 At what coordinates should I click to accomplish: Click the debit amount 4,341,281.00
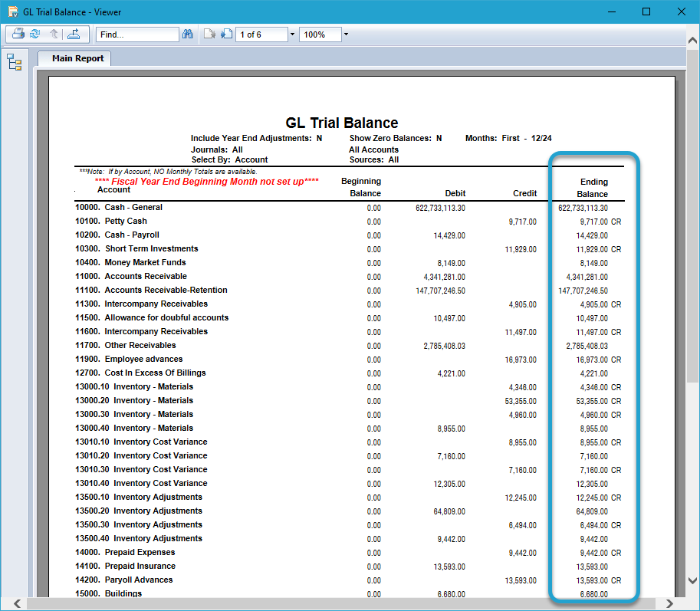(x=444, y=278)
